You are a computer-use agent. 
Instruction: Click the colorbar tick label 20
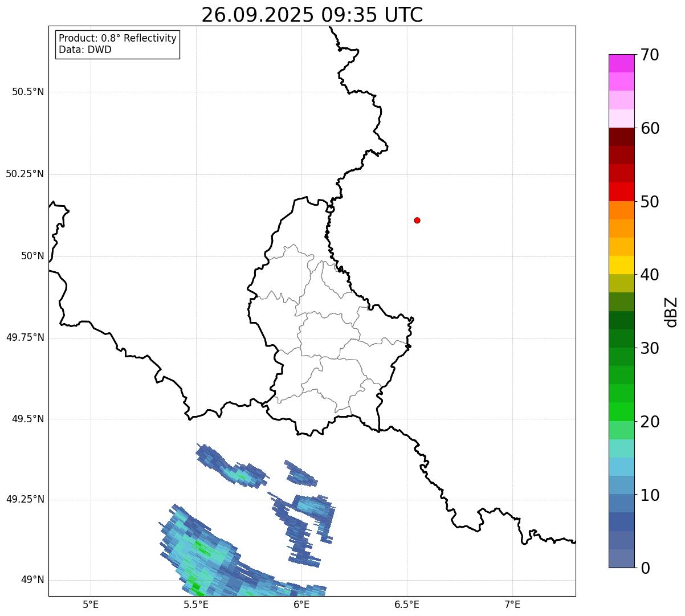coord(650,422)
